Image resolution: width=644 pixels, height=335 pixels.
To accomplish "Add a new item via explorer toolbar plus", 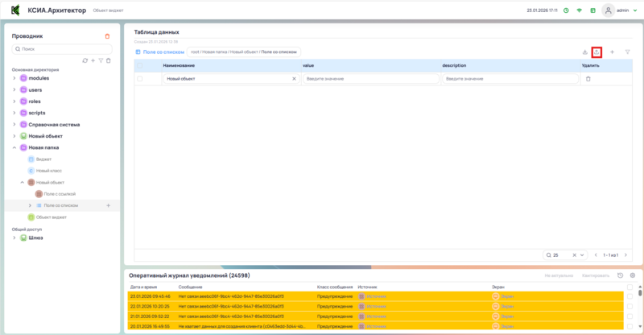I will (93, 60).
